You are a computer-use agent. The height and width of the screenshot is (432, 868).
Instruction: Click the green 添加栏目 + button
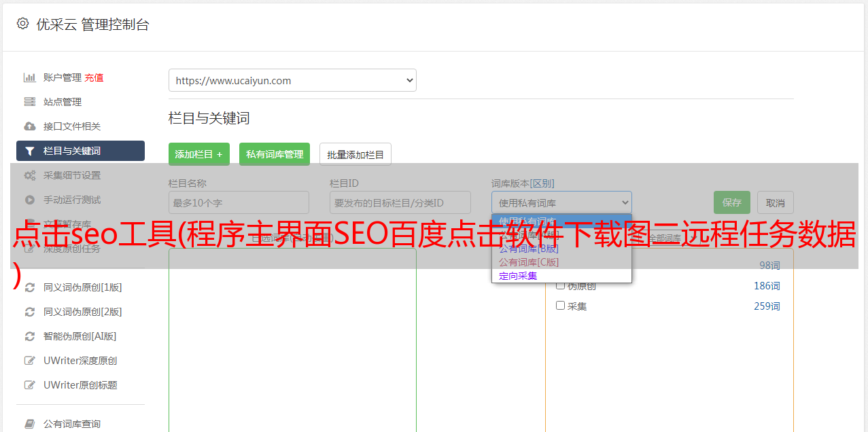point(199,154)
